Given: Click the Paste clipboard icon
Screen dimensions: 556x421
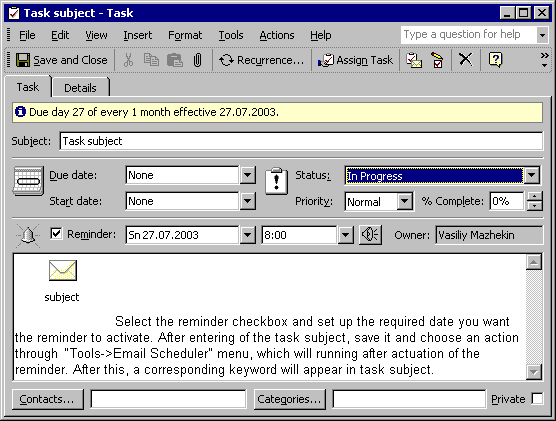Looking at the screenshot, I should tap(175, 60).
